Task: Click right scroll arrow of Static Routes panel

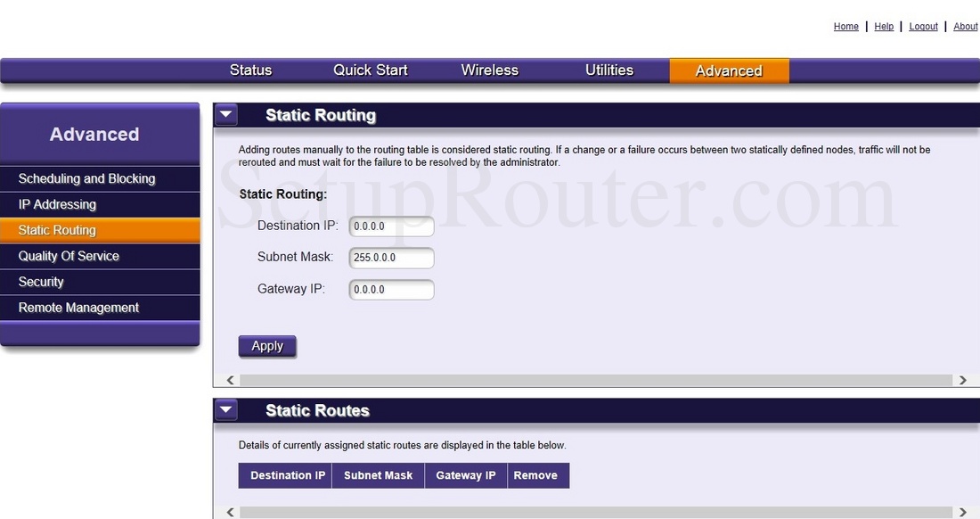Action: coord(962,512)
